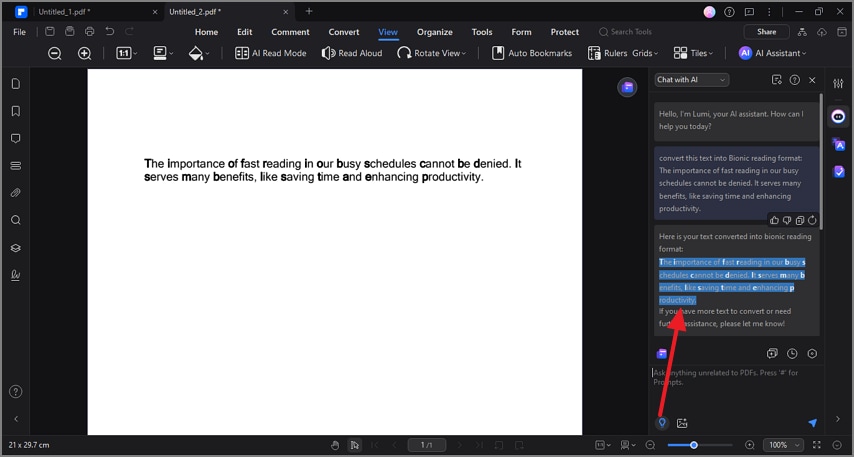Switch to the Home tab
Screen dimensions: 854x457
tap(206, 32)
